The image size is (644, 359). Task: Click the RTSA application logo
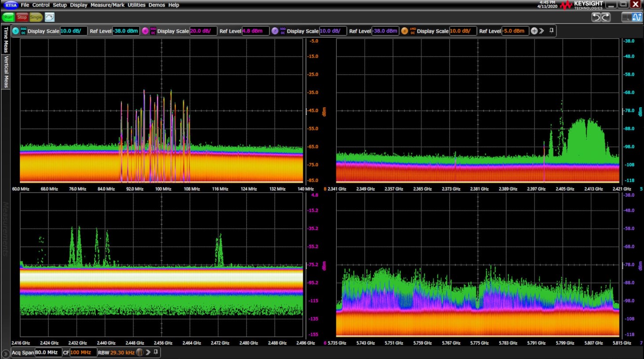point(11,5)
